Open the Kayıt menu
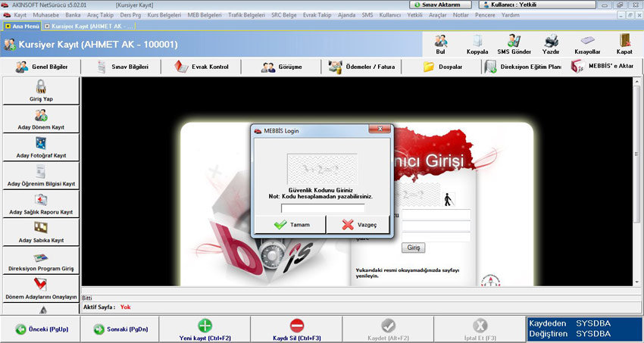Screen dimensions: 644x343 (x=20, y=15)
